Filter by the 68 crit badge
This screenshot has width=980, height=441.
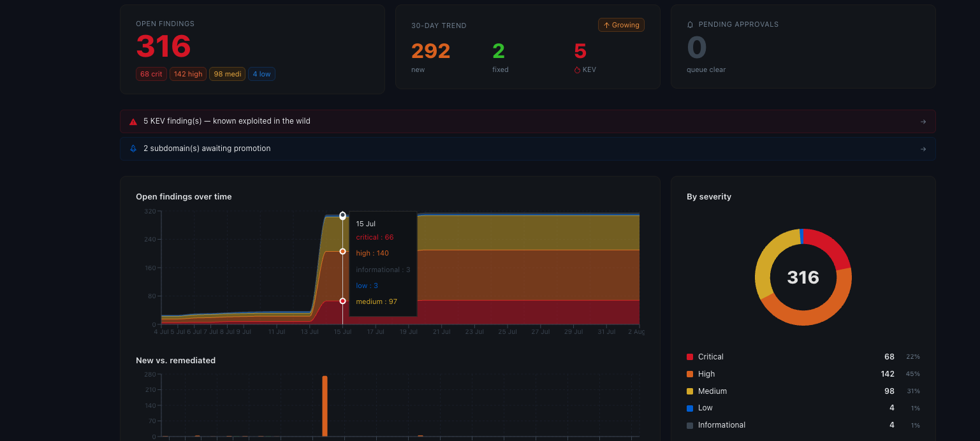(x=151, y=74)
